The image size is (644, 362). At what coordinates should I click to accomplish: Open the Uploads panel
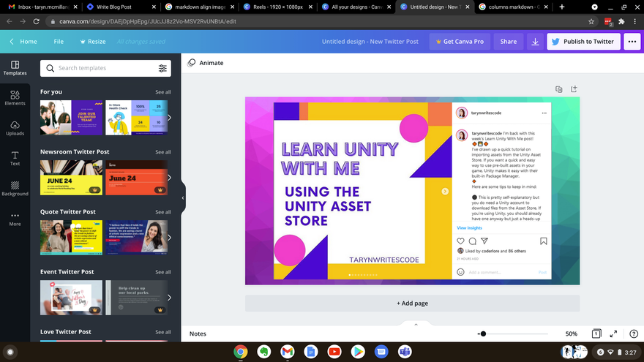[x=15, y=128]
